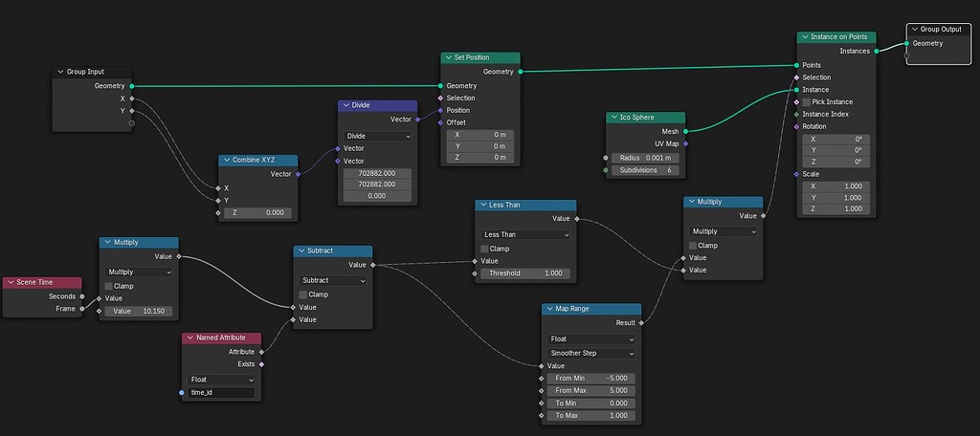Collapse the Map Range node chevron

tap(549, 309)
